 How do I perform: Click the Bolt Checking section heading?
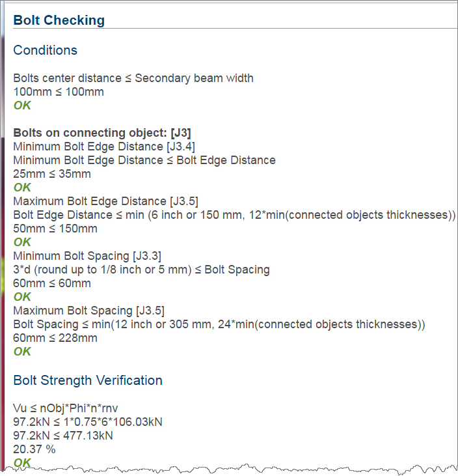[x=59, y=20]
